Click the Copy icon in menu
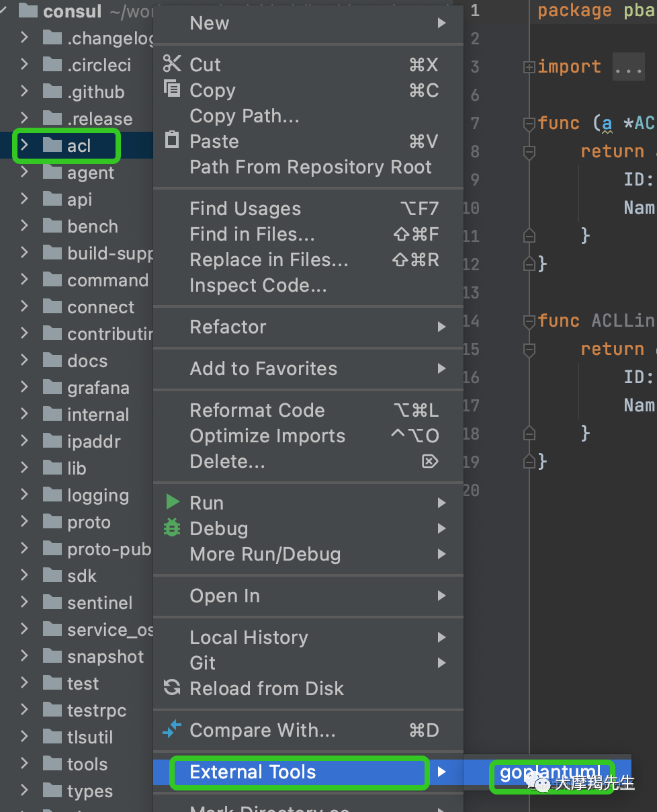Image resolution: width=657 pixels, height=812 pixels. [172, 89]
